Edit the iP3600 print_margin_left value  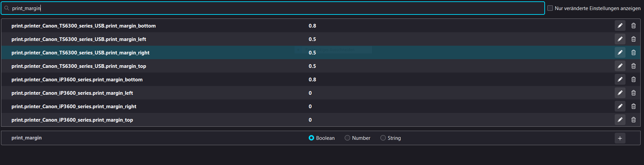click(620, 93)
